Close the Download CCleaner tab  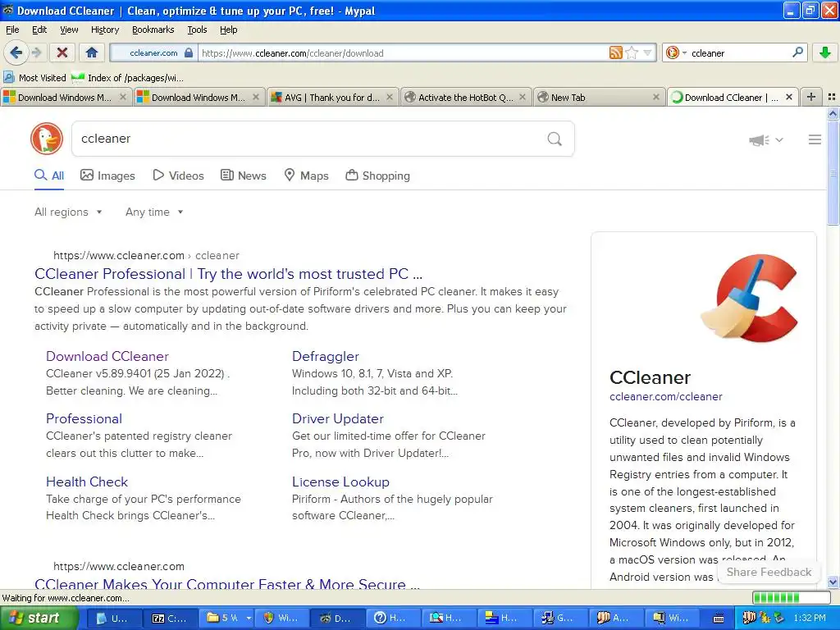788,97
